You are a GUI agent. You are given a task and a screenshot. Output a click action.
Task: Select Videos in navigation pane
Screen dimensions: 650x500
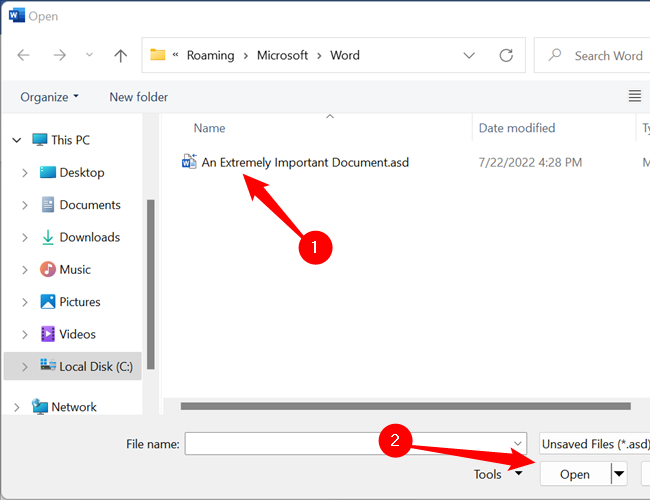pyautogui.click(x=77, y=334)
